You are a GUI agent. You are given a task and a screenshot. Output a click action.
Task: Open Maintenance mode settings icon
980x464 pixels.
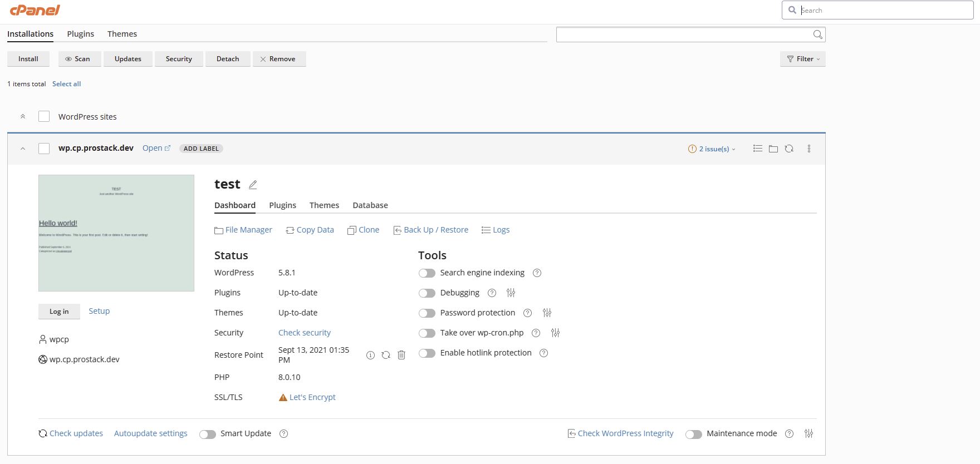coord(808,433)
